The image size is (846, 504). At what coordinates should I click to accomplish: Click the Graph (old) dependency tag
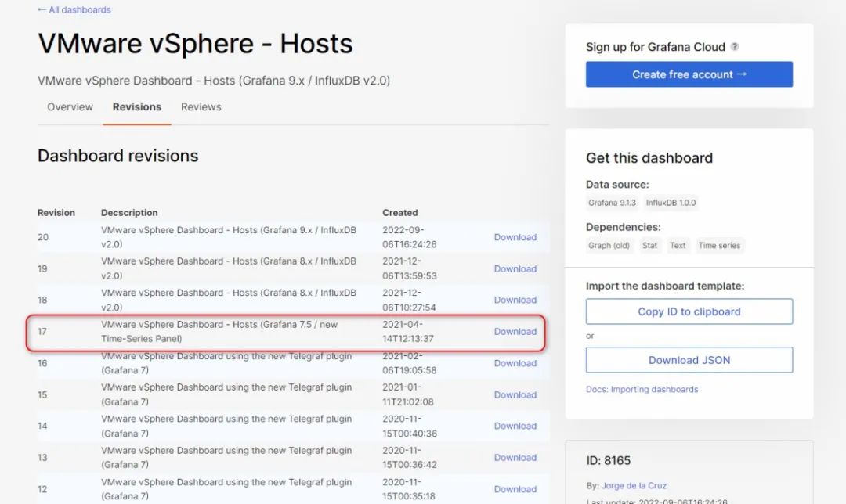point(609,245)
